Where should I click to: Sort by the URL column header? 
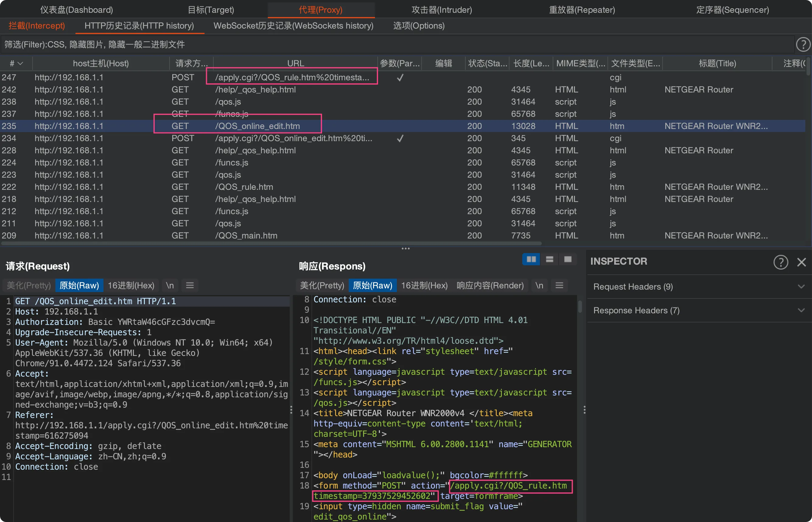pos(296,63)
